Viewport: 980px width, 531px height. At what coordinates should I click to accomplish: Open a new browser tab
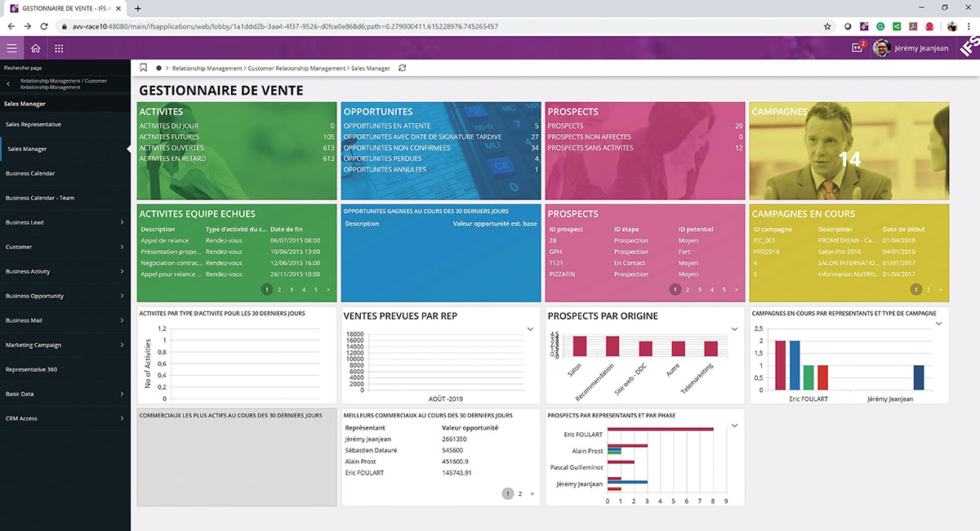pos(137,7)
